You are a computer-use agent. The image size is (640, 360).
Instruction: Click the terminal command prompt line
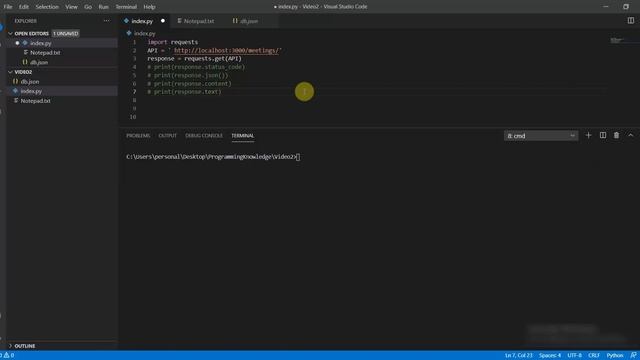click(213, 157)
